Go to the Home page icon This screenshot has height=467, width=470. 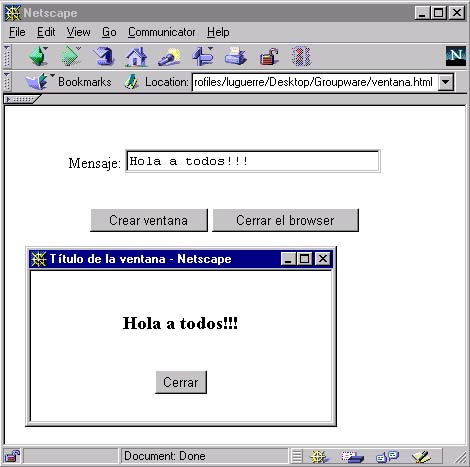click(136, 56)
